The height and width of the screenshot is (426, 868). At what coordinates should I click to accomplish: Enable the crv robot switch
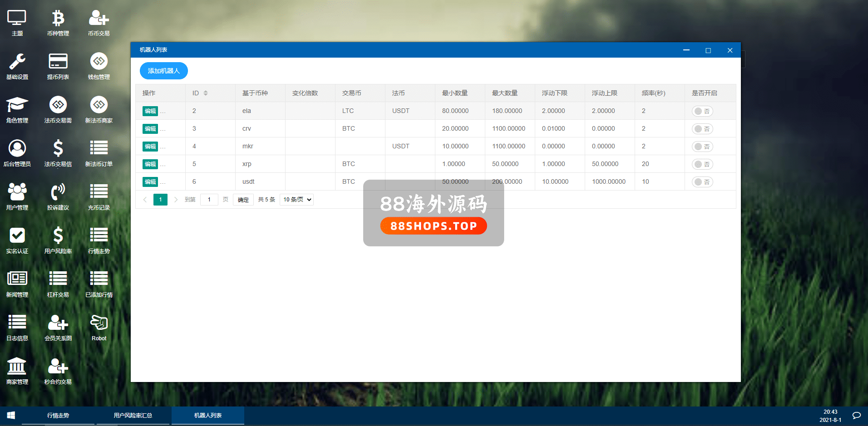pyautogui.click(x=702, y=129)
